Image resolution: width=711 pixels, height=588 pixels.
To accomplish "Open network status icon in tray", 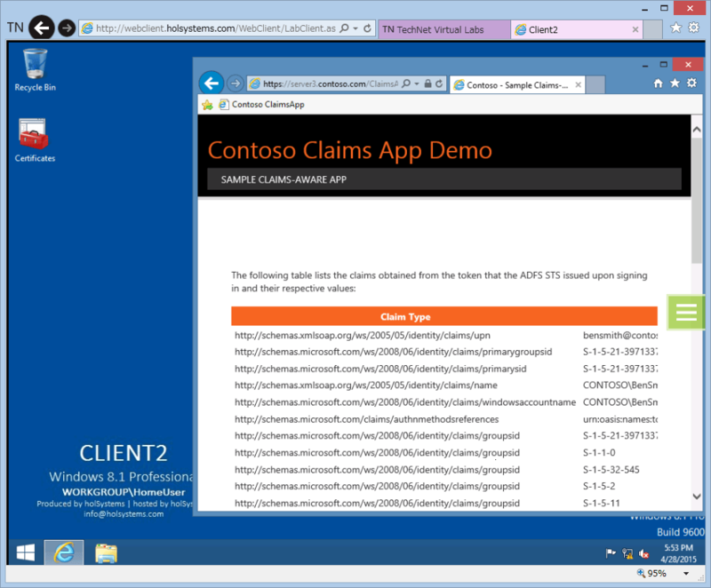I will click(x=627, y=553).
